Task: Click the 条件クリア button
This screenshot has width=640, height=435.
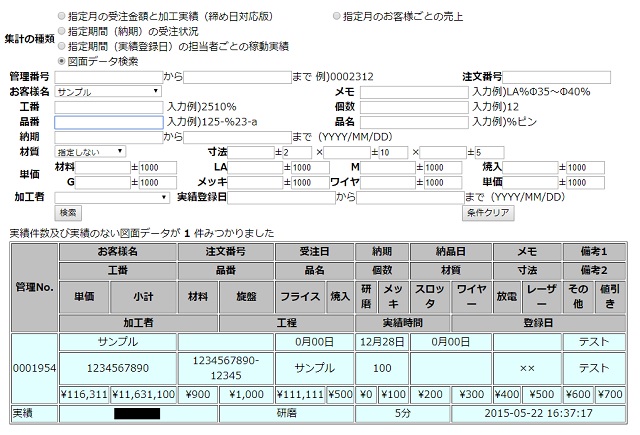Action: 488,213
